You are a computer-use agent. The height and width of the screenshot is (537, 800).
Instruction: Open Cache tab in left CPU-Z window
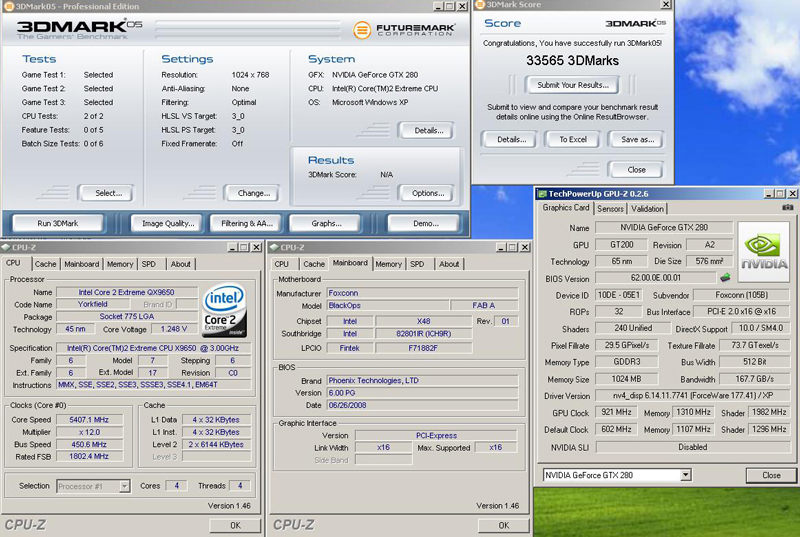click(x=45, y=264)
